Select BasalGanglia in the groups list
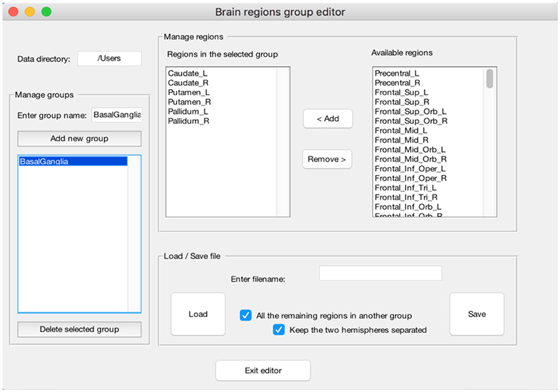 73,161
